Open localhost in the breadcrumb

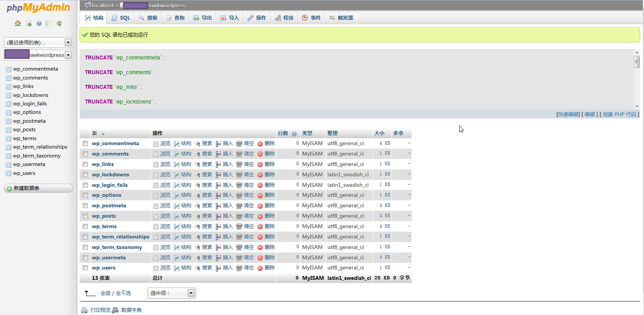pyautogui.click(x=103, y=5)
